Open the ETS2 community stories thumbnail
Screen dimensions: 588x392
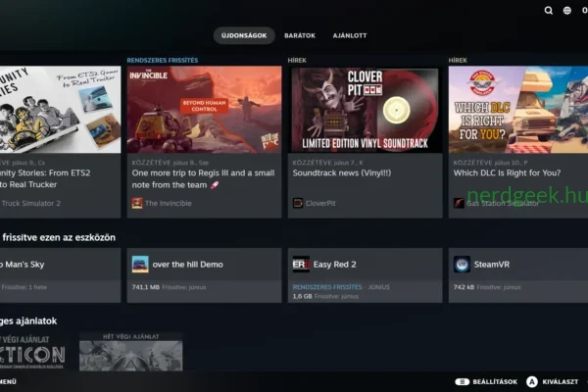tap(61, 109)
